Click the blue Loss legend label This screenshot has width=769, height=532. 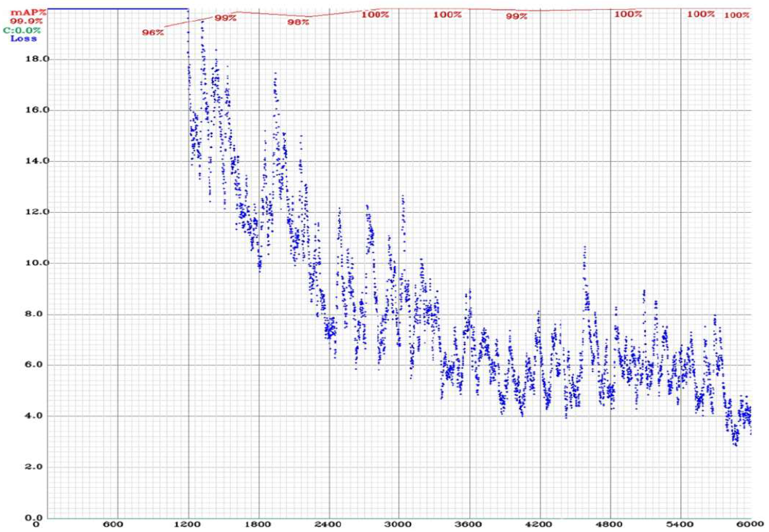click(24, 39)
